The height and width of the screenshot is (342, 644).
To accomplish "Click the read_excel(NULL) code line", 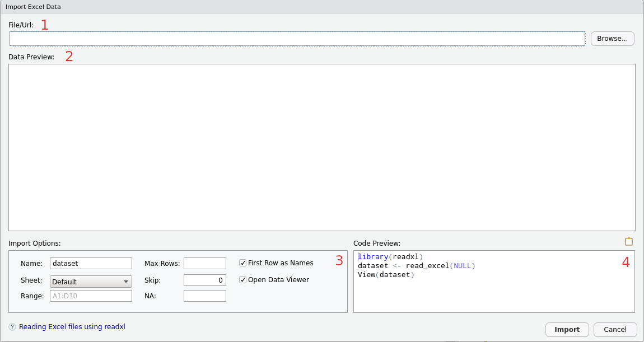I will click(x=416, y=266).
